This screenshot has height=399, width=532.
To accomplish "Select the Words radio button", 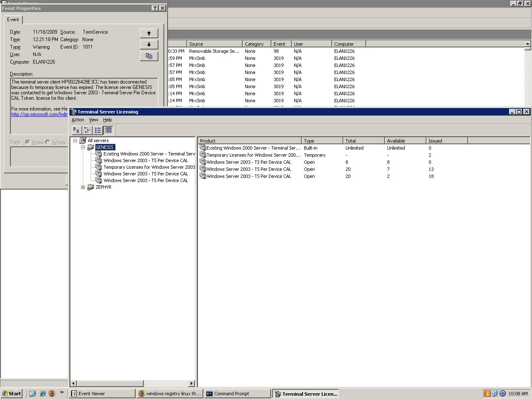I will point(48,142).
